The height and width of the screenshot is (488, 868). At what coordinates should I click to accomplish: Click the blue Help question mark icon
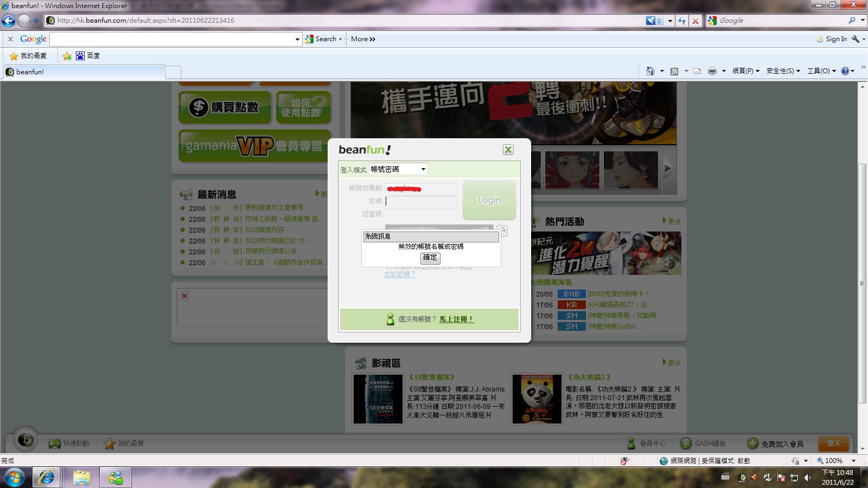(x=845, y=71)
